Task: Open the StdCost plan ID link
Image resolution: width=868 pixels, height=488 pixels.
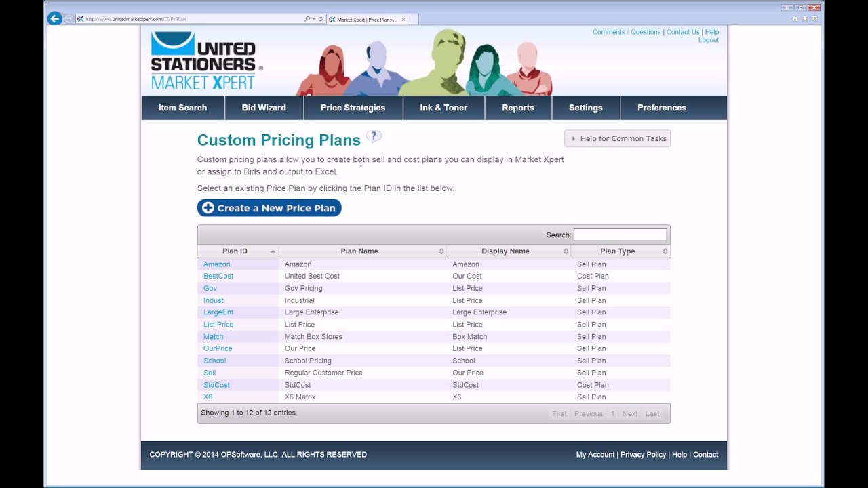Action: pyautogui.click(x=216, y=385)
